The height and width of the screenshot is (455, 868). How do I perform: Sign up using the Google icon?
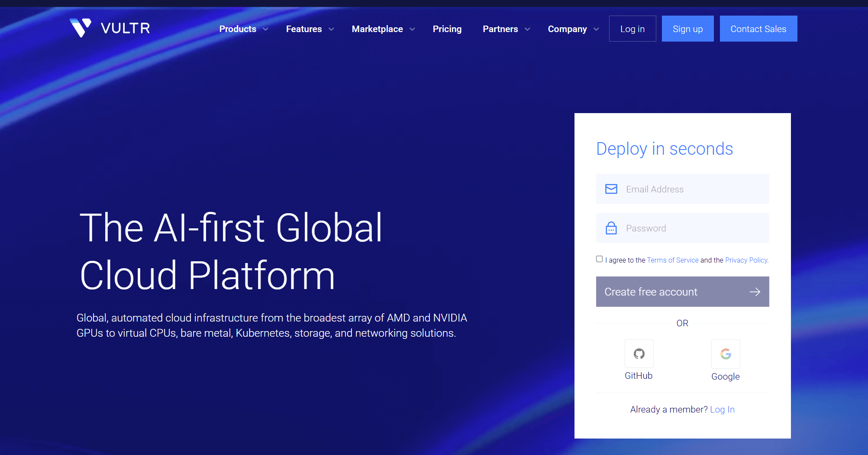726,354
